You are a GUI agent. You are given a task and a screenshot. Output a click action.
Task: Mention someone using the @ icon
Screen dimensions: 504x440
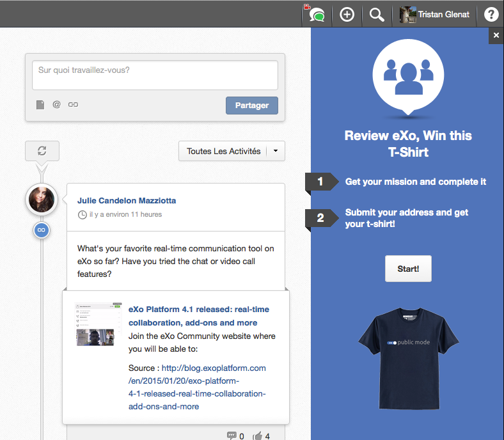point(56,104)
